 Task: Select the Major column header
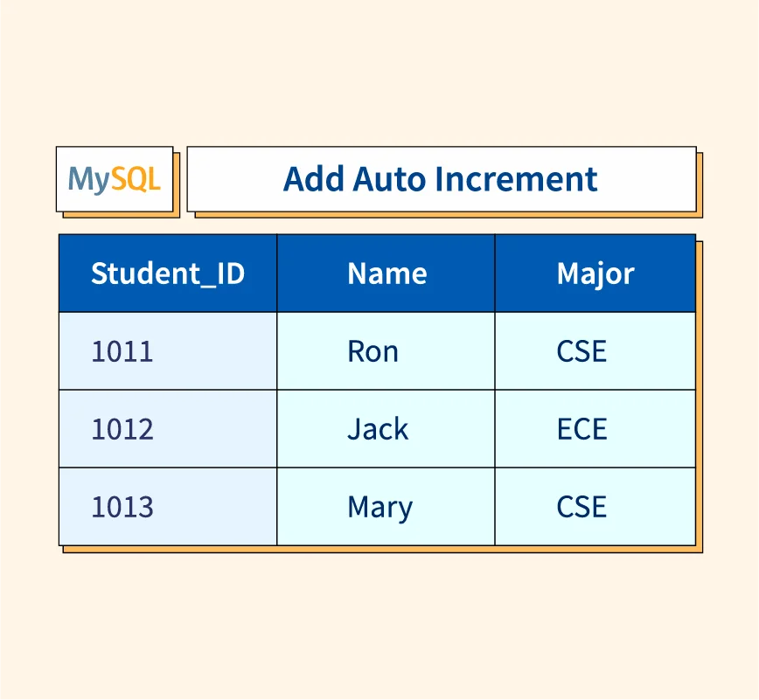point(595,274)
